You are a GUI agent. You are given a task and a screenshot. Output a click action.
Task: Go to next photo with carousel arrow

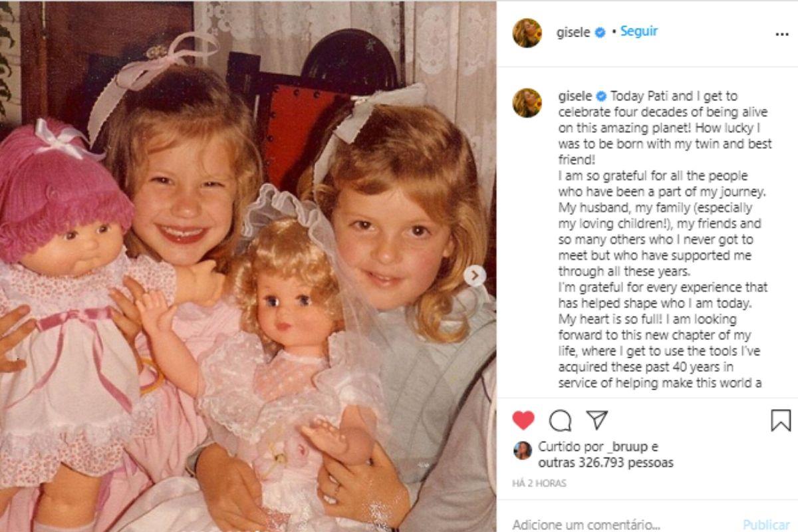tap(475, 276)
